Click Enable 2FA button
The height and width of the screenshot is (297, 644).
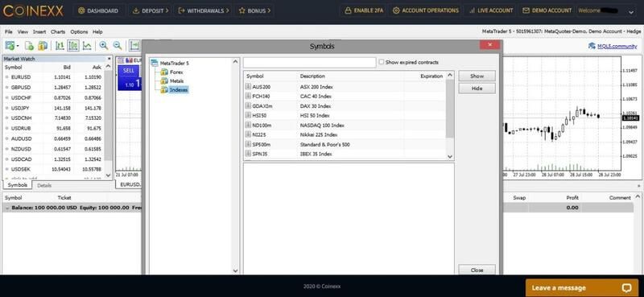(x=364, y=10)
